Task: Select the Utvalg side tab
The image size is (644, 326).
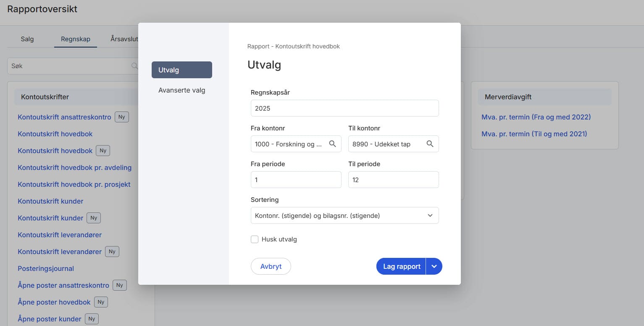Action: (182, 70)
